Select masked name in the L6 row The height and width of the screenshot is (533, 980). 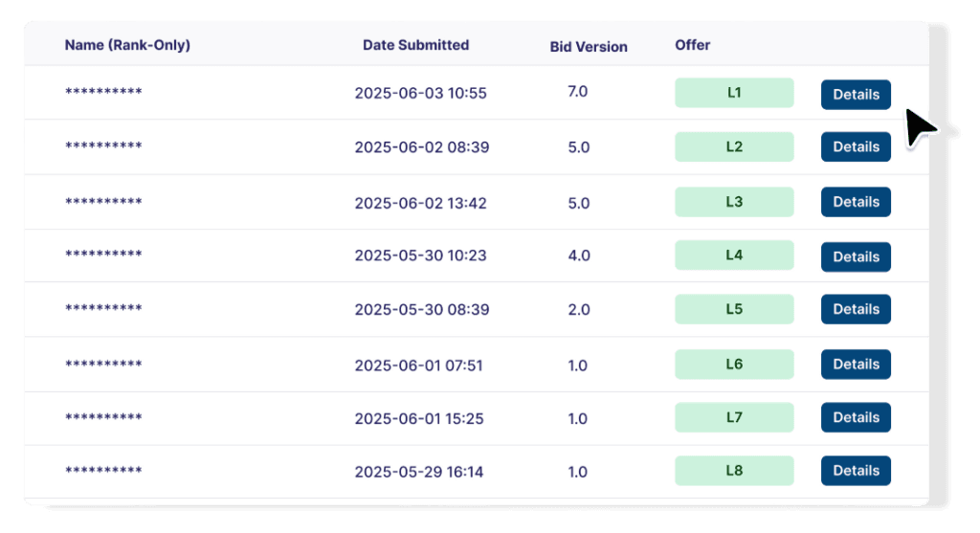point(103,365)
